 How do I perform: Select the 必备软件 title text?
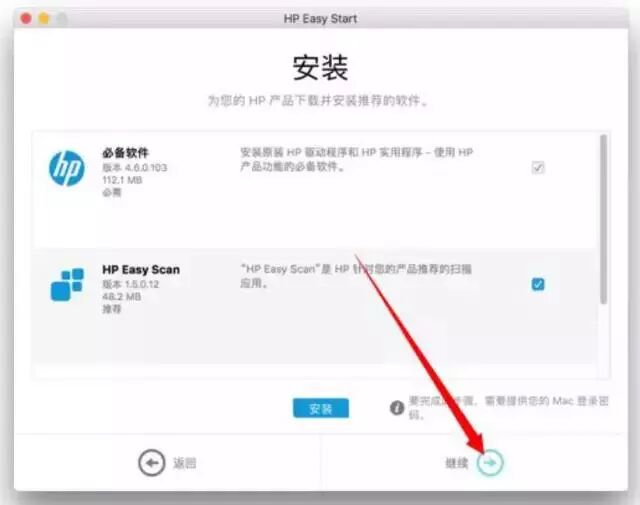(x=125, y=153)
